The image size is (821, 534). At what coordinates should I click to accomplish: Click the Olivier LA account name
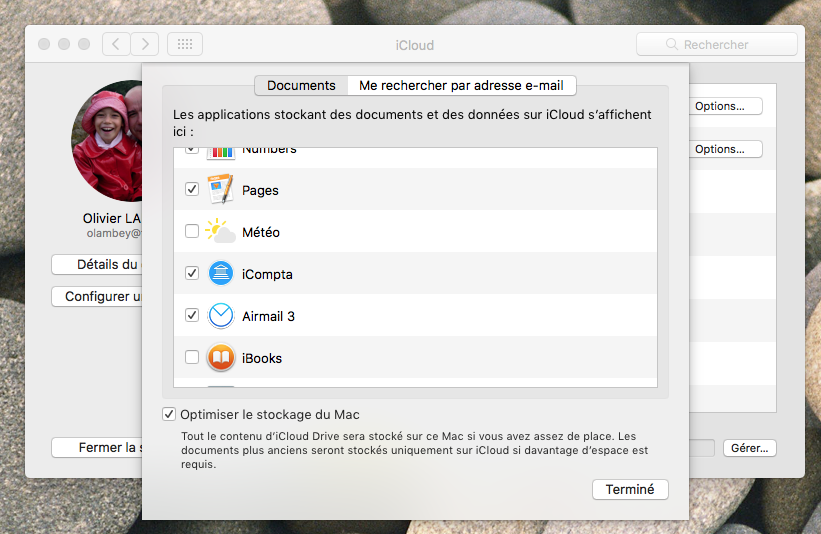coord(112,218)
